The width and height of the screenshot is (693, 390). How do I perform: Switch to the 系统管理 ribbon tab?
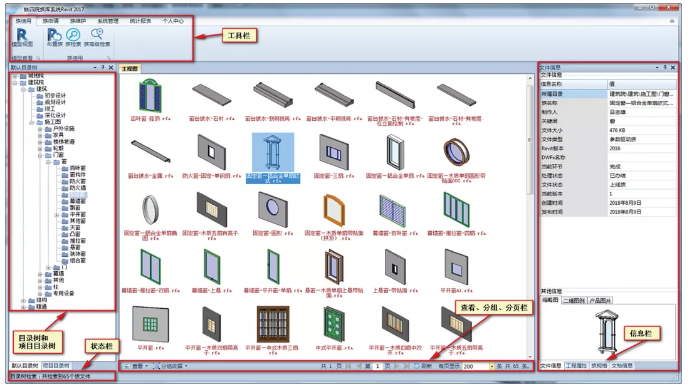coord(108,21)
